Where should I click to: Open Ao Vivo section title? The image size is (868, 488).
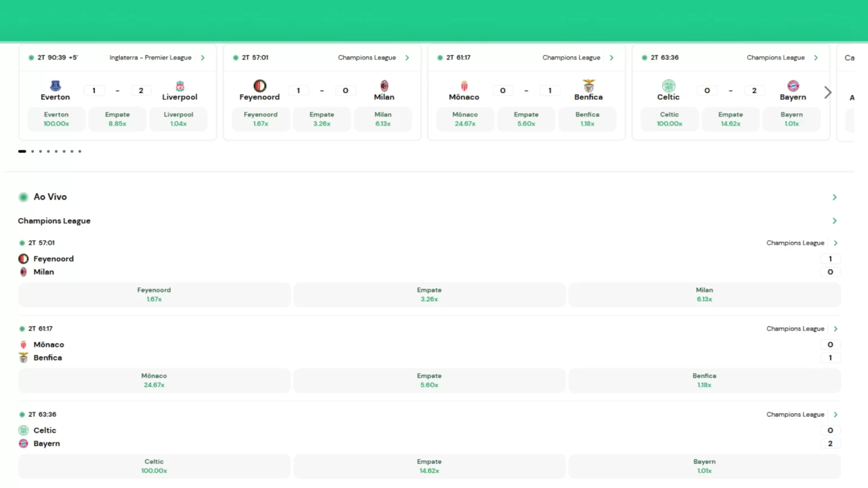pos(50,197)
